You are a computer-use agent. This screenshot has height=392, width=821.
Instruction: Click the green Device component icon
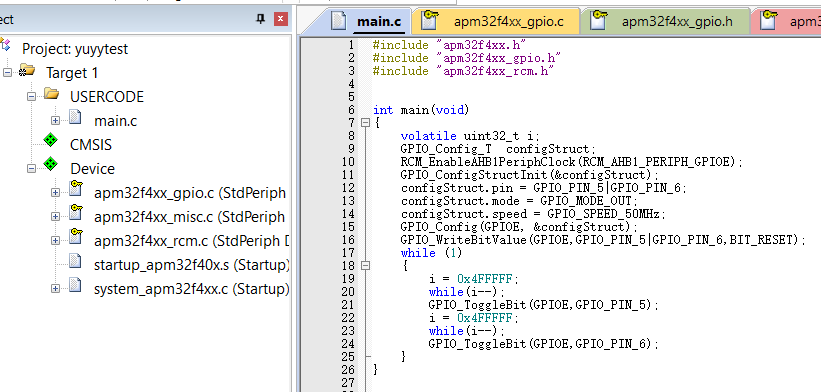click(x=50, y=164)
